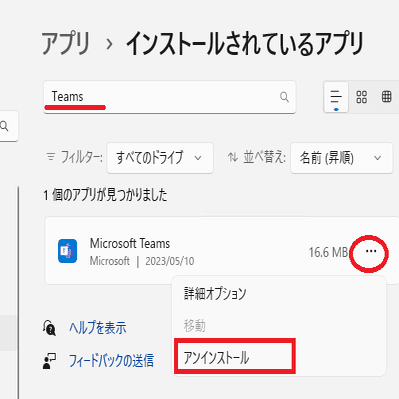This screenshot has width=399, height=399.
Task: Click the search magnifier icon in Teams field
Action: [x=284, y=97]
